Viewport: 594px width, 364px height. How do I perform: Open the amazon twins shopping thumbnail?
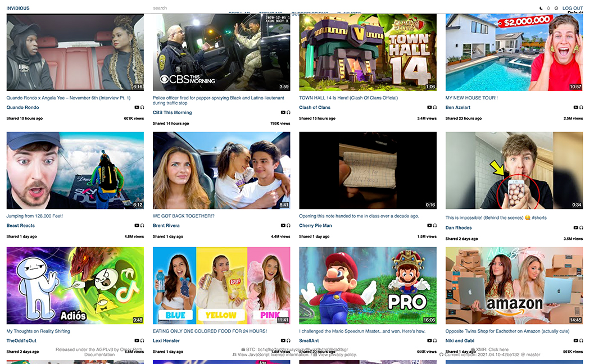[x=514, y=285]
